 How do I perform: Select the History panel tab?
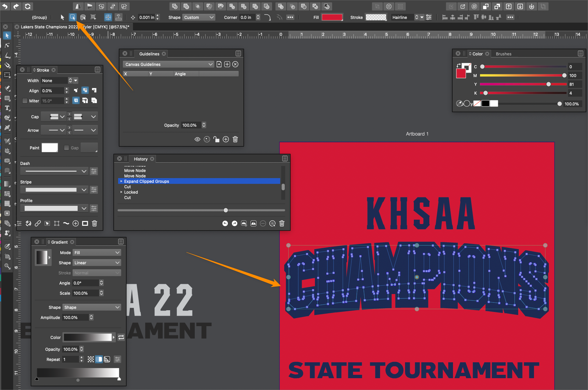140,159
